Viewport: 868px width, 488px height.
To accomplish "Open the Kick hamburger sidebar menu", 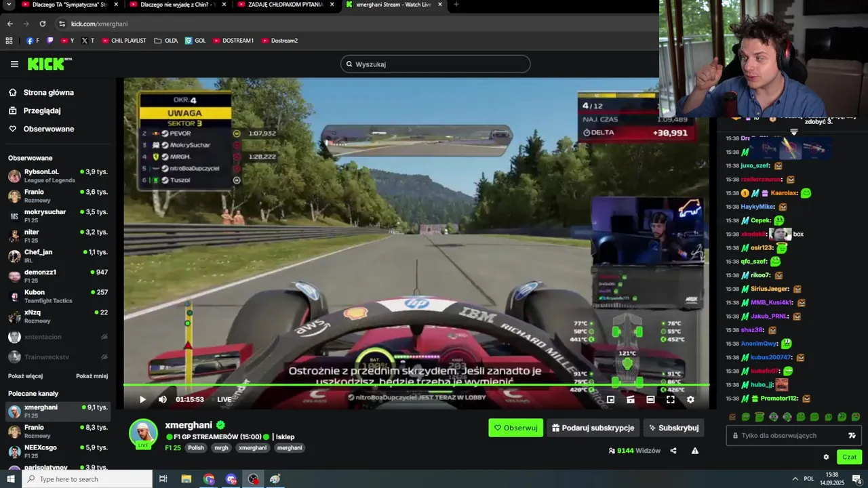I will (x=14, y=64).
